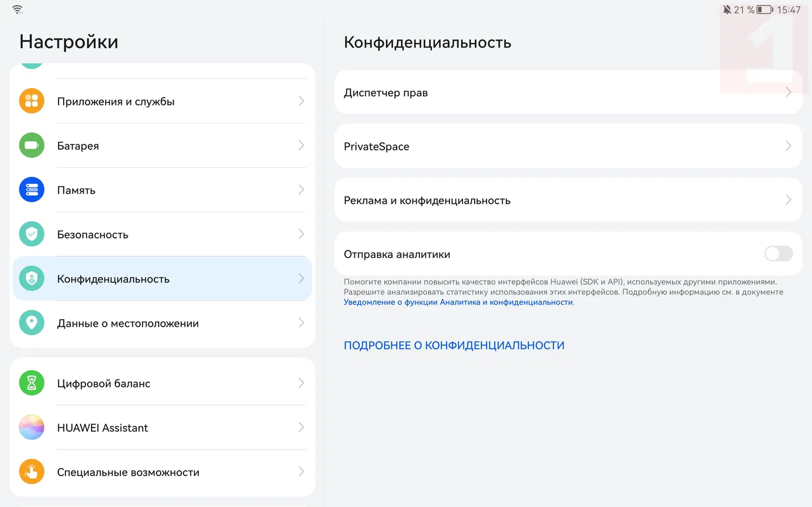Image resolution: width=812 pixels, height=507 pixels.
Task: Click the colorful HUAWEI Assistant icon
Action: coord(31,427)
